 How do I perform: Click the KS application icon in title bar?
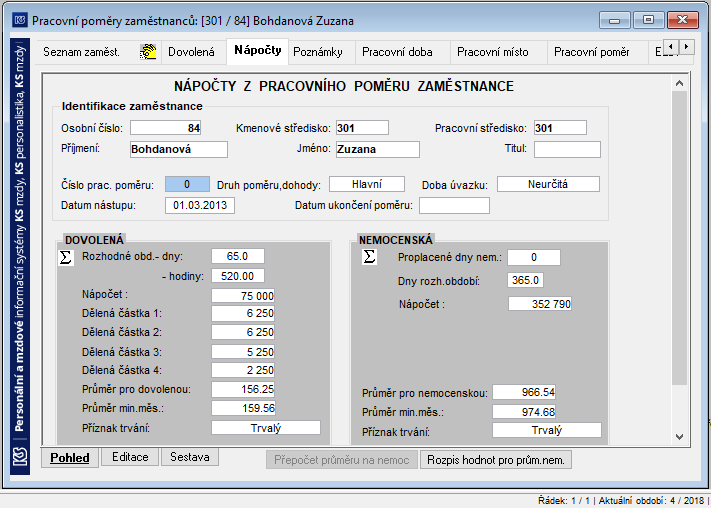click(x=20, y=20)
